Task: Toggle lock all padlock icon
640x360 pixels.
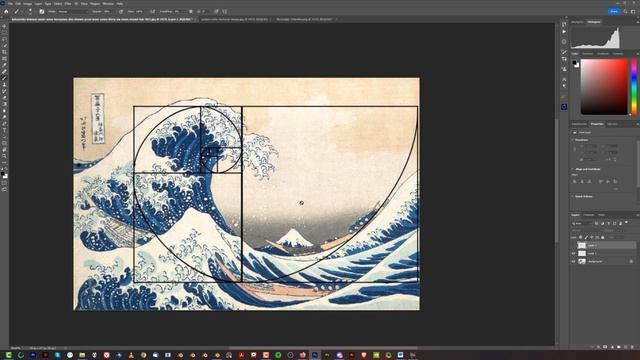Action: (602, 238)
